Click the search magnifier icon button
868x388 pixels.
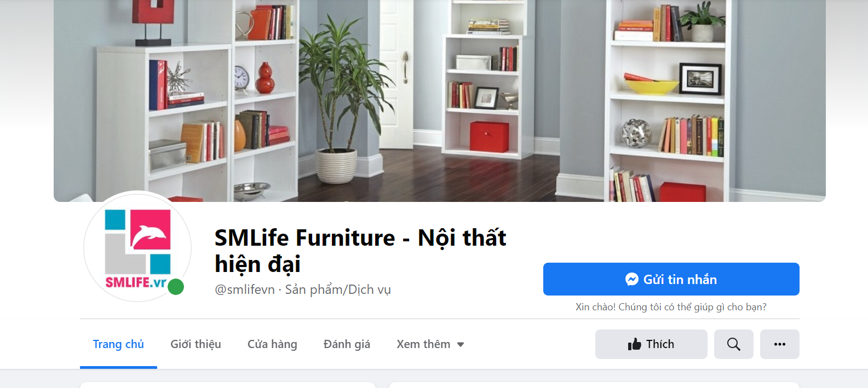pyautogui.click(x=733, y=344)
